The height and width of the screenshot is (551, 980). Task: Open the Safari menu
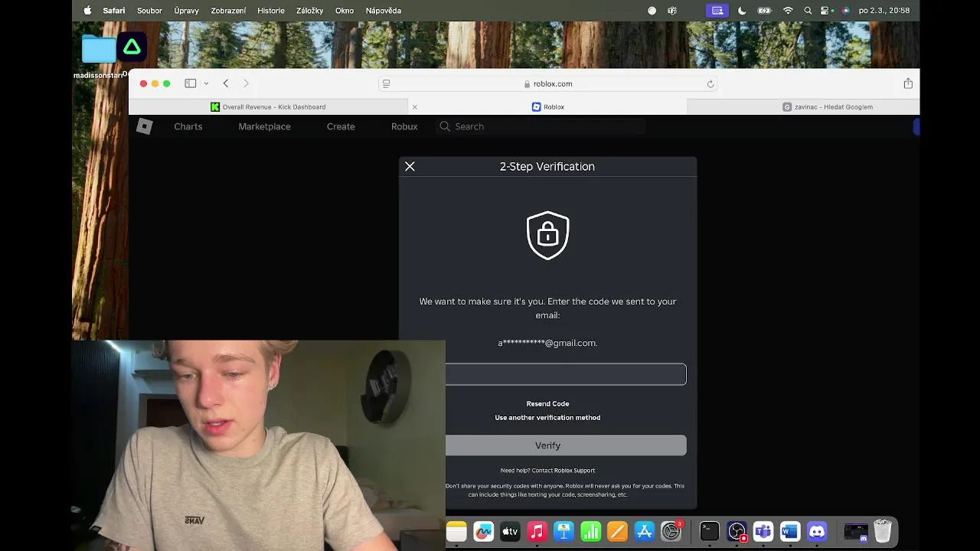[114, 11]
